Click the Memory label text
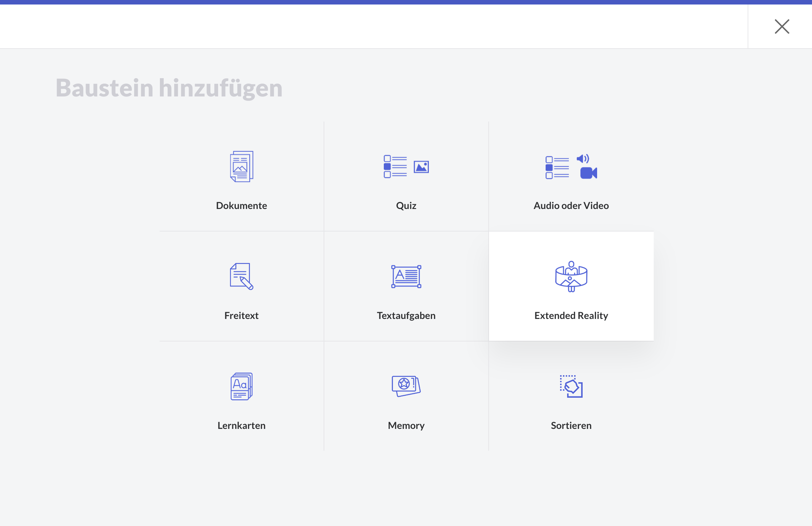 pyautogui.click(x=406, y=425)
